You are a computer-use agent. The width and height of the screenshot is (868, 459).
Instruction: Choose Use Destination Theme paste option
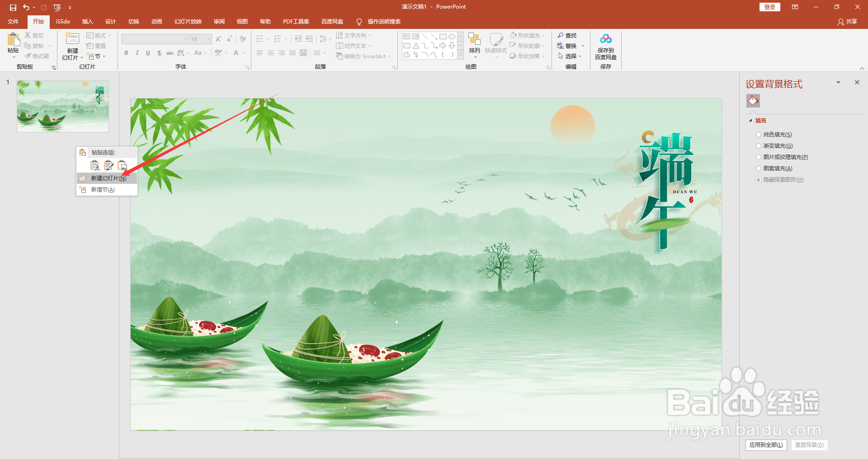(95, 165)
